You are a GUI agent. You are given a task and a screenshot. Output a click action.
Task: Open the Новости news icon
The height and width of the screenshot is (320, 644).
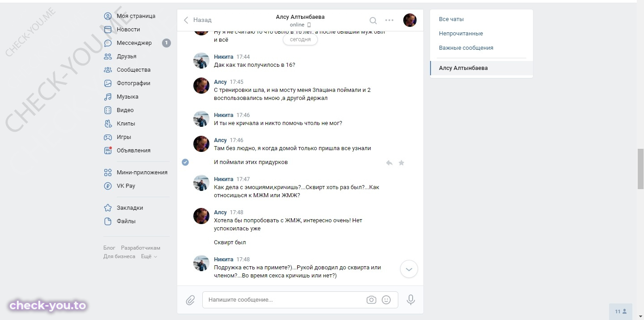pyautogui.click(x=108, y=30)
